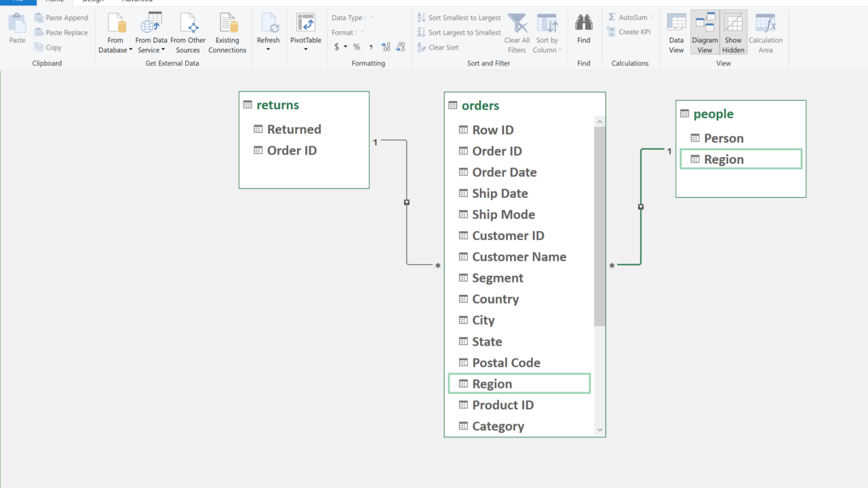868x488 pixels.
Task: Click the Find binoculars icon
Action: (583, 24)
